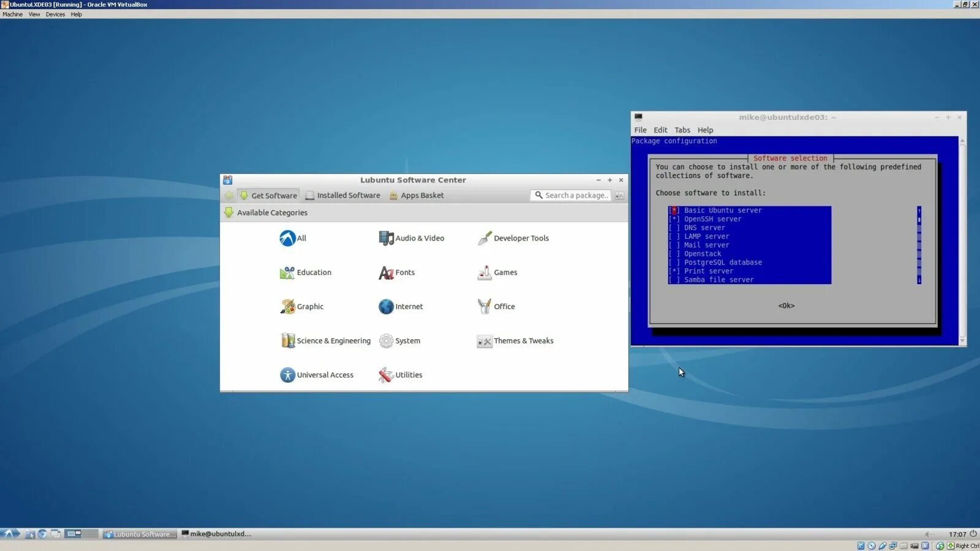Click the VirtualBox host key arrow icon
The image size is (980, 551).
(951, 545)
